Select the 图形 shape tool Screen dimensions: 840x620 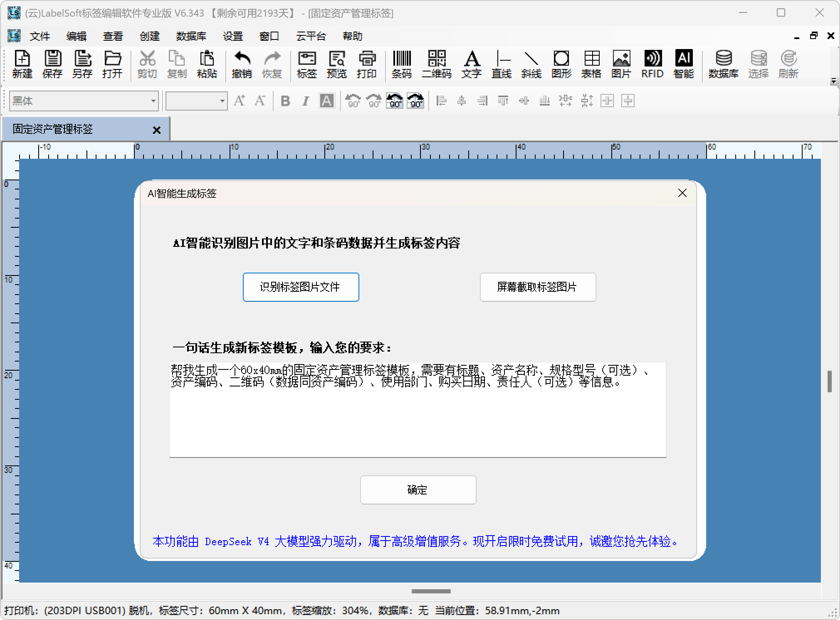[561, 64]
